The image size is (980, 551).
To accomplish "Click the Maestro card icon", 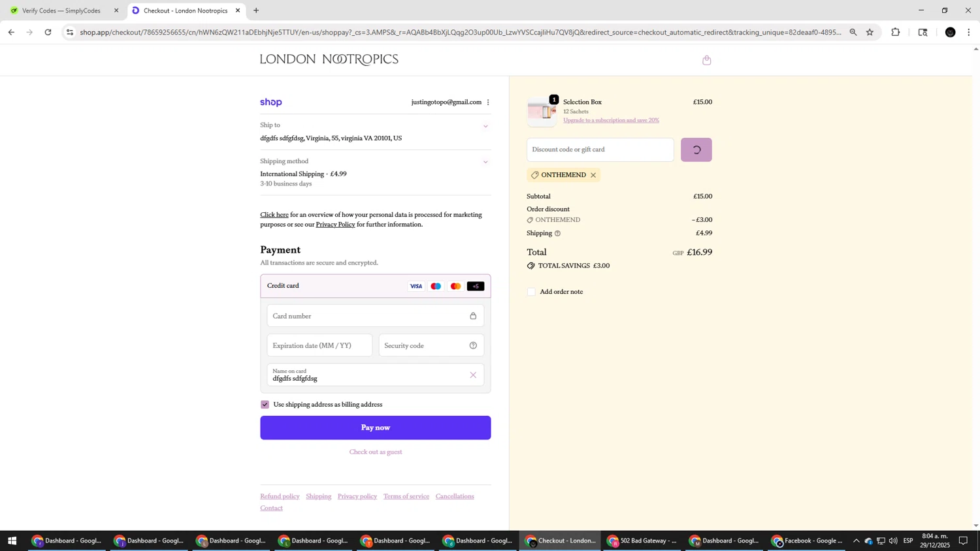I will [x=436, y=286].
